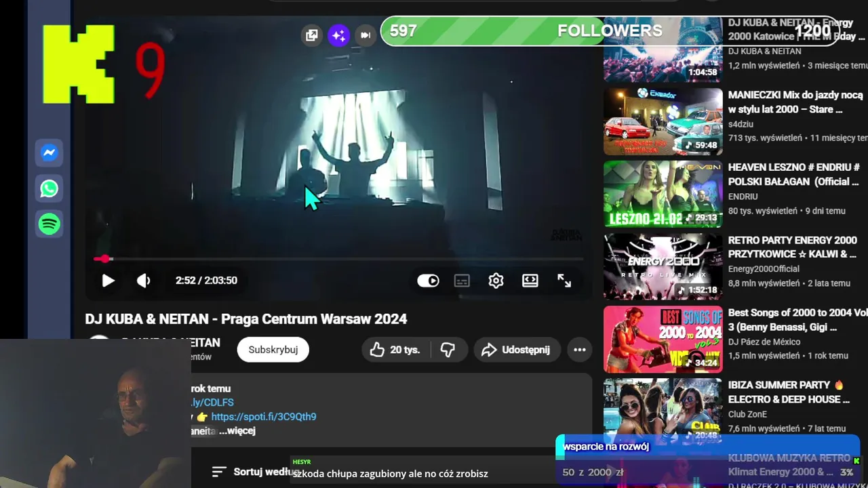Click the Club ZonE channel name

(748, 414)
